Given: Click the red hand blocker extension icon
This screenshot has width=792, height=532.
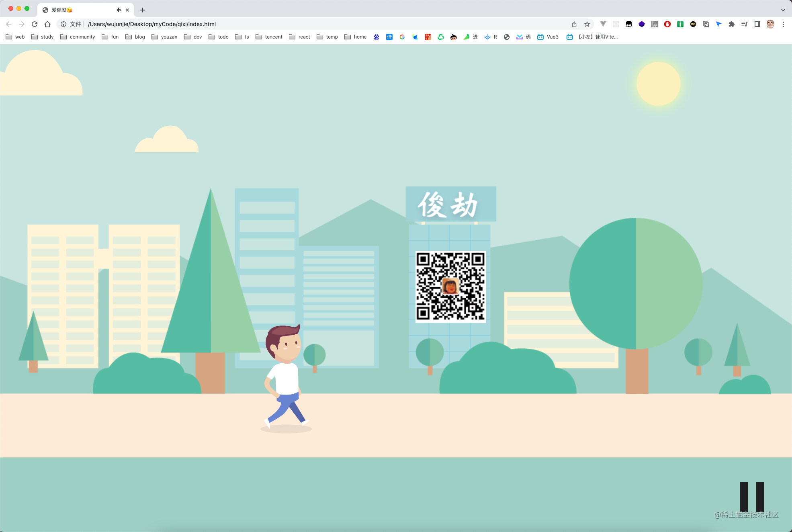Looking at the screenshot, I should [x=667, y=24].
